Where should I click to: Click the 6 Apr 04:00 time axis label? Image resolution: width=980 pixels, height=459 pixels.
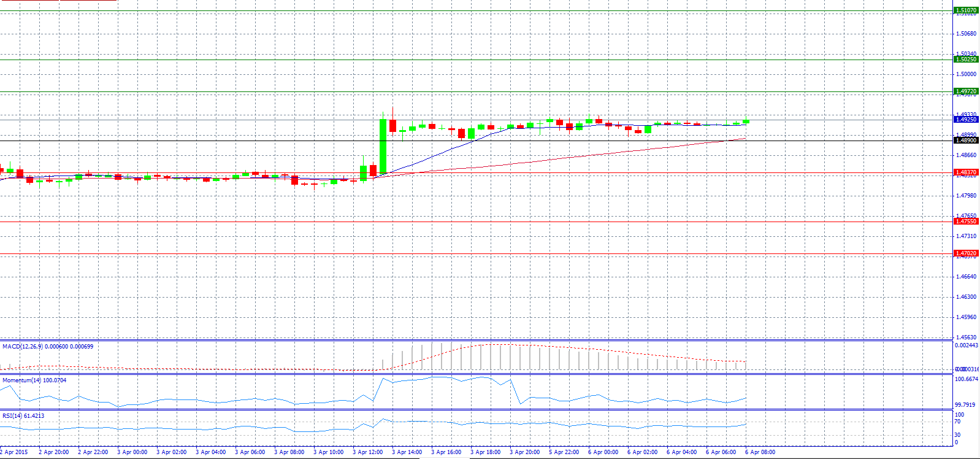click(x=681, y=452)
